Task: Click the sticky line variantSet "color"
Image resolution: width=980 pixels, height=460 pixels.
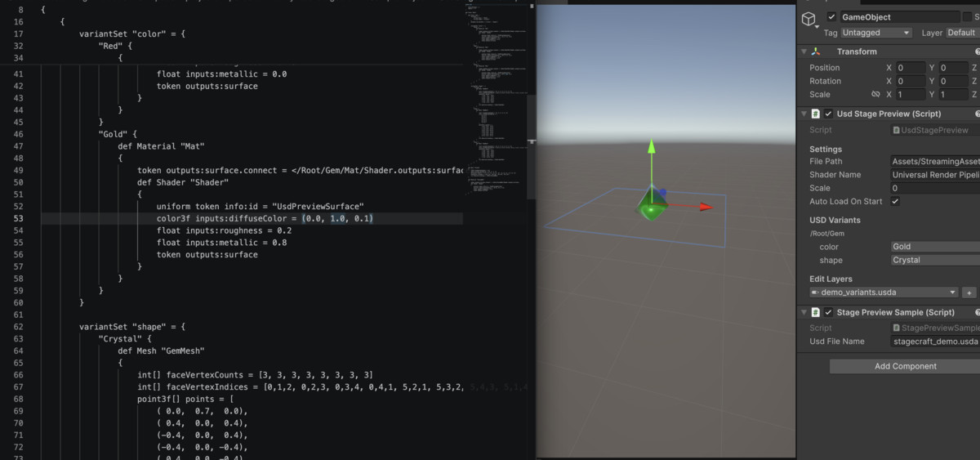Action: point(132,33)
